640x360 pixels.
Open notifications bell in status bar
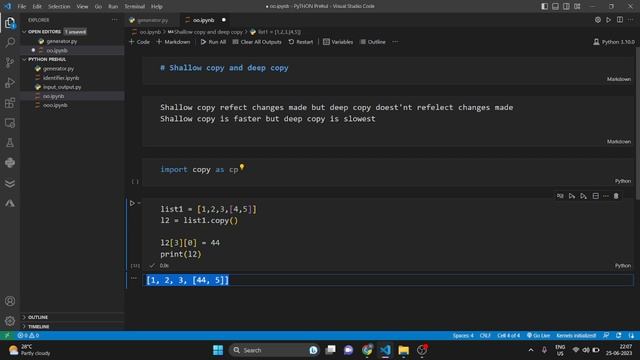coord(631,335)
